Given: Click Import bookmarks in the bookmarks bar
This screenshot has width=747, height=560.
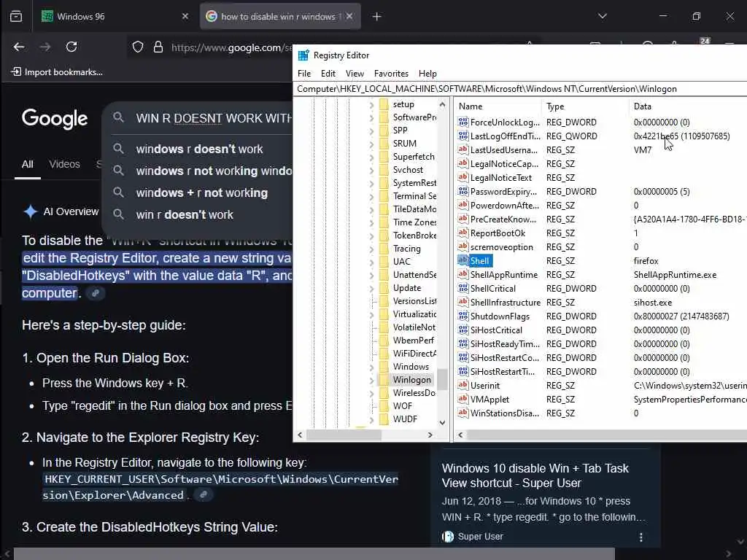Looking at the screenshot, I should pyautogui.click(x=57, y=72).
